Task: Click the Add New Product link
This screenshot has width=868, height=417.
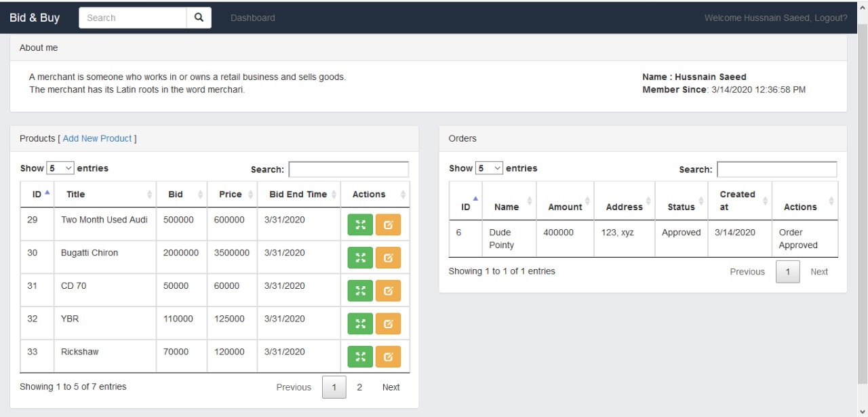Action: [x=97, y=138]
